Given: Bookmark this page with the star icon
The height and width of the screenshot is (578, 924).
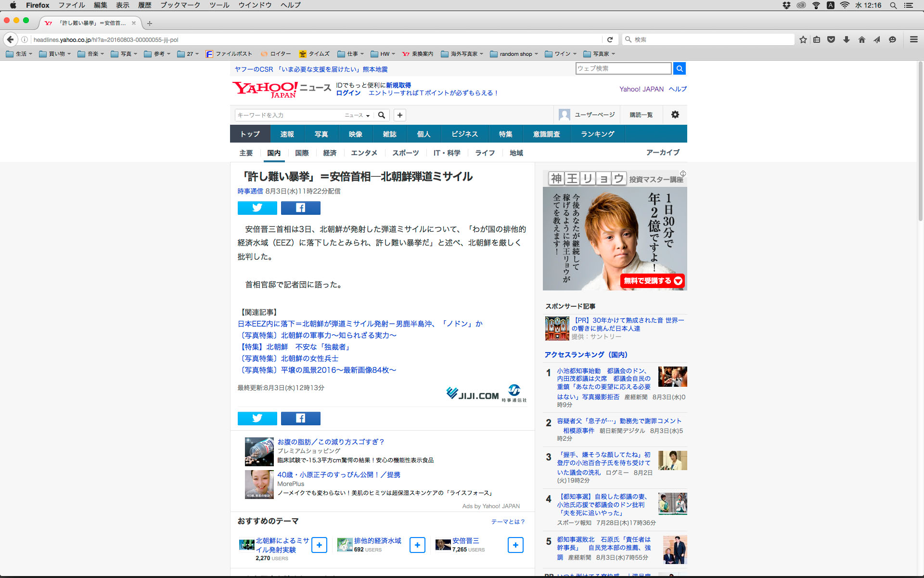Looking at the screenshot, I should pos(803,39).
